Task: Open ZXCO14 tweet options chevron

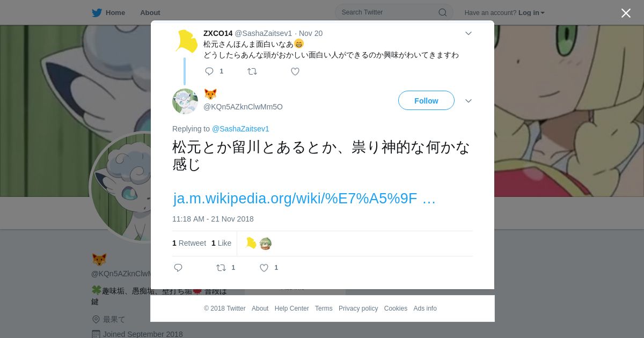Action: 469,33
